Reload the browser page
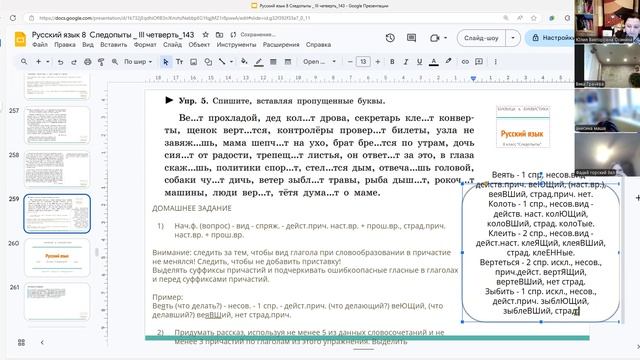Viewport: 640px width, 360px height. (x=13, y=18)
